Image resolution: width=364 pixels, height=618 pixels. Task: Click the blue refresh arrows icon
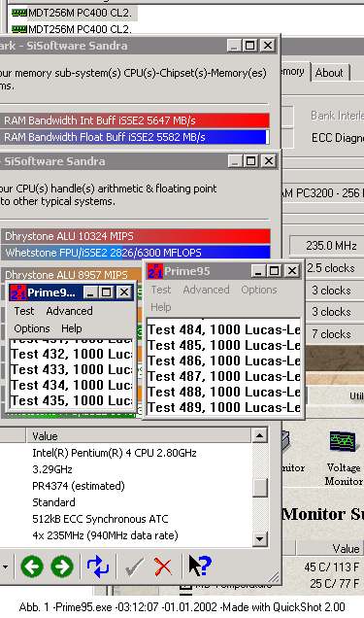point(98,566)
